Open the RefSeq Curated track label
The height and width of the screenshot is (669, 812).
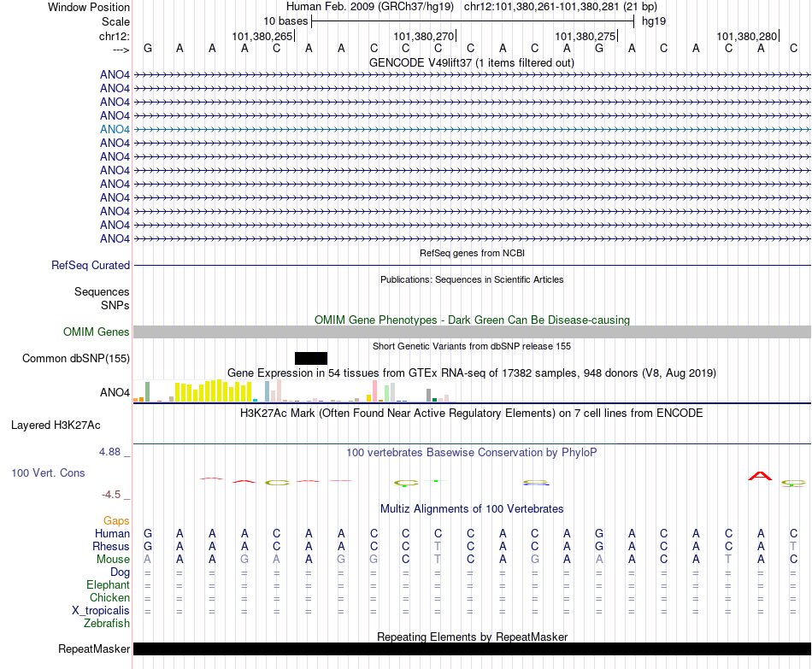(90, 265)
